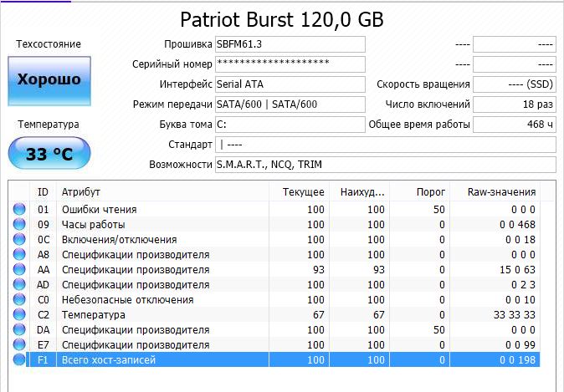Image resolution: width=564 pixels, height=392 pixels.
Task: Click the Прошивка field SBFM61.3
Action: click(290, 44)
